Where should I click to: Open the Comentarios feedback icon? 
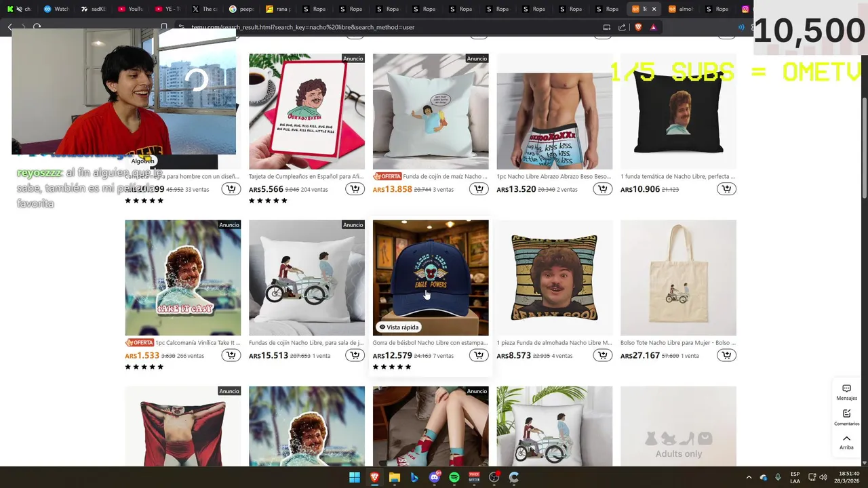[x=846, y=418]
